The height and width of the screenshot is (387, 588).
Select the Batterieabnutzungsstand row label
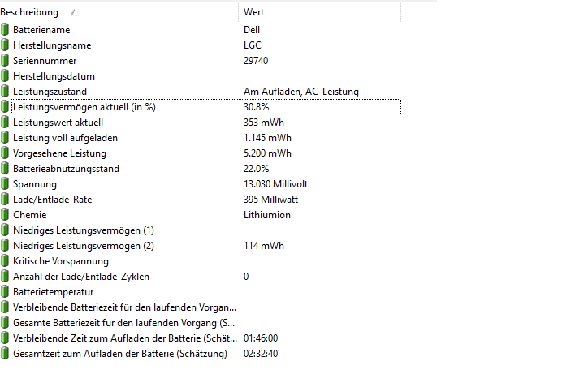click(x=66, y=169)
